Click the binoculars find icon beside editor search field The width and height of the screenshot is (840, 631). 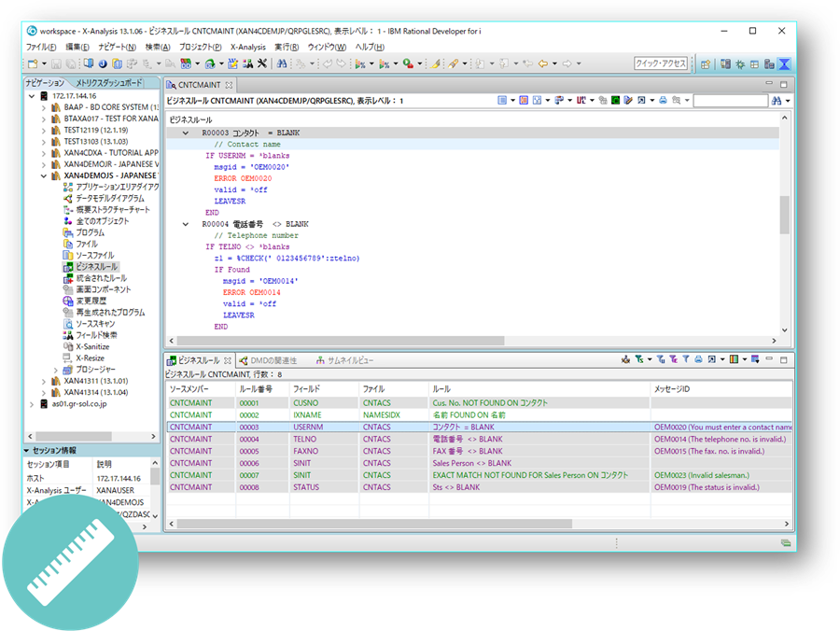777,101
